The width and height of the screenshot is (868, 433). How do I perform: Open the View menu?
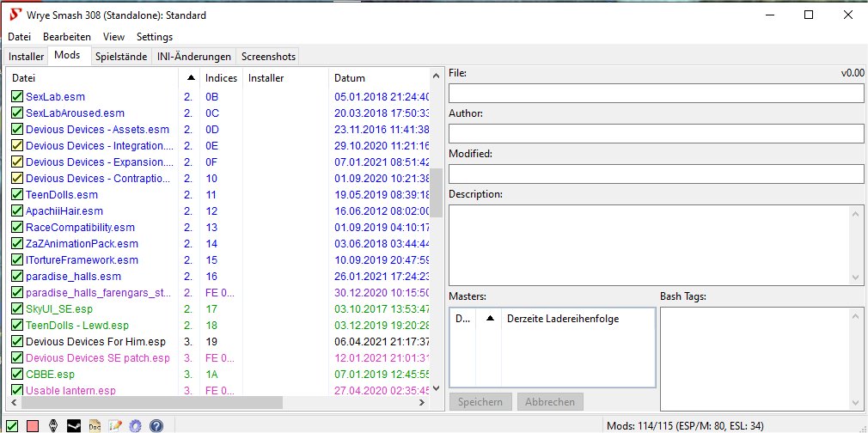coord(113,37)
